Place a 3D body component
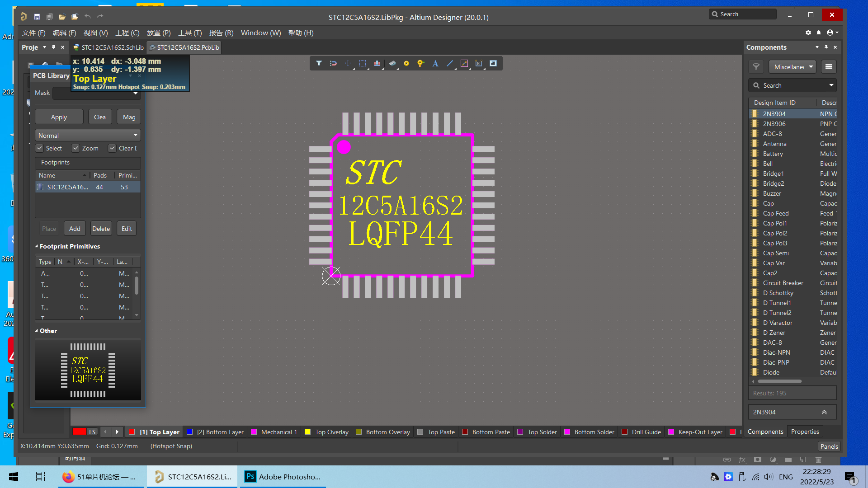 click(x=392, y=63)
